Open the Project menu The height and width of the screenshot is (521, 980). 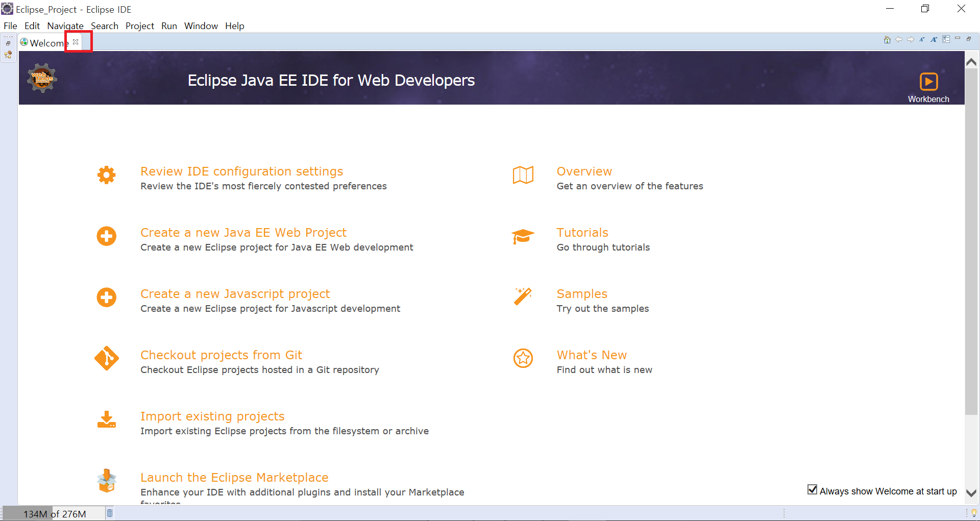140,26
